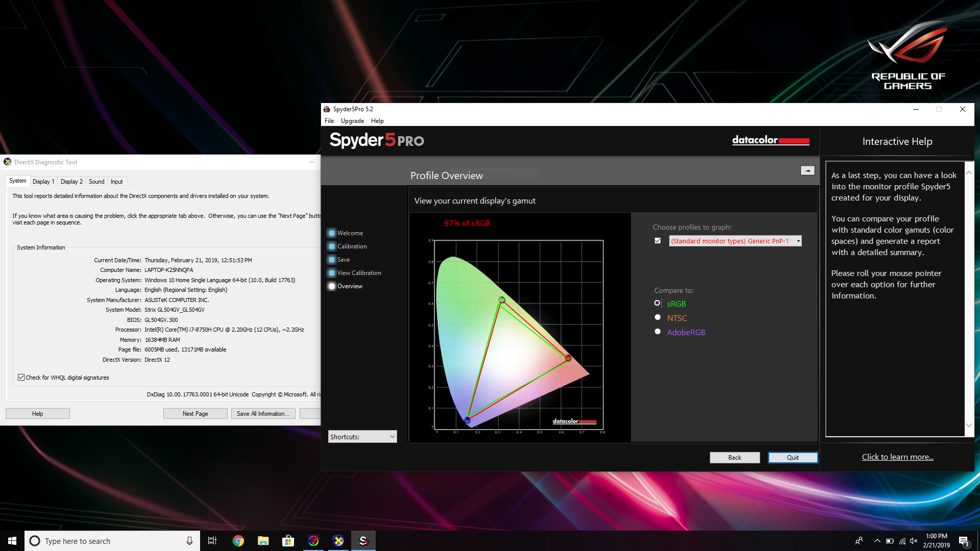Screen dimensions: 980x551
Task: Click the round colorful app taskbar icon
Action: [313, 541]
